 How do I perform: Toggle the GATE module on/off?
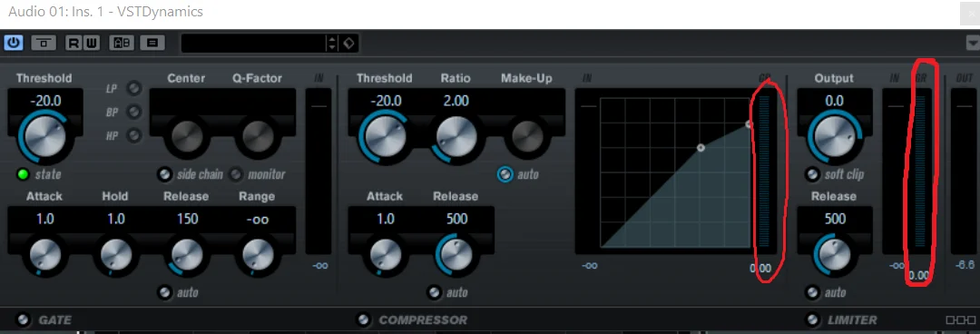(23, 319)
